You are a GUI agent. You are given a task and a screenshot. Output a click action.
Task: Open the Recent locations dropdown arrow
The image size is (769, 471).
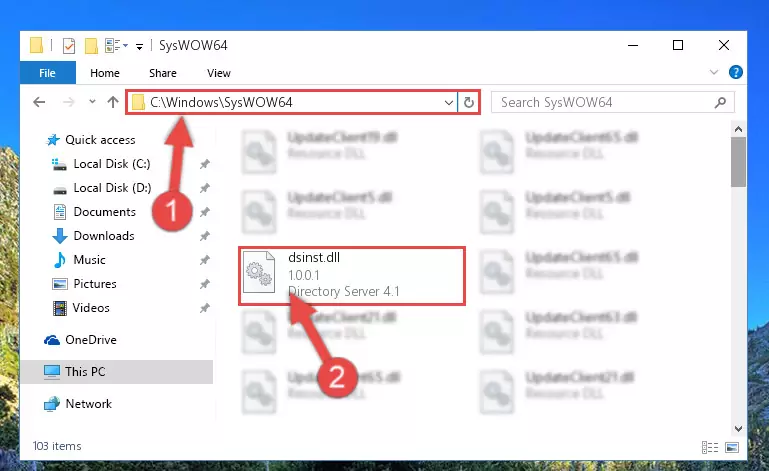coord(92,102)
